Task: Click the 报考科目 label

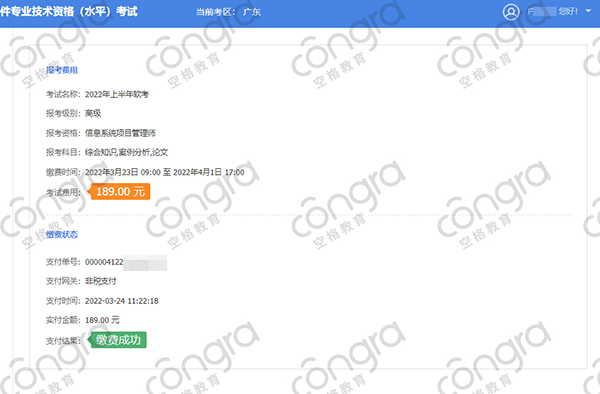Action: [63, 152]
